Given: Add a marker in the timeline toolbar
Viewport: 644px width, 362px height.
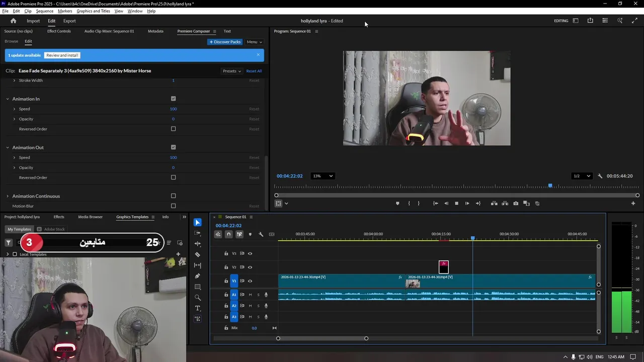Looking at the screenshot, I should point(250,234).
